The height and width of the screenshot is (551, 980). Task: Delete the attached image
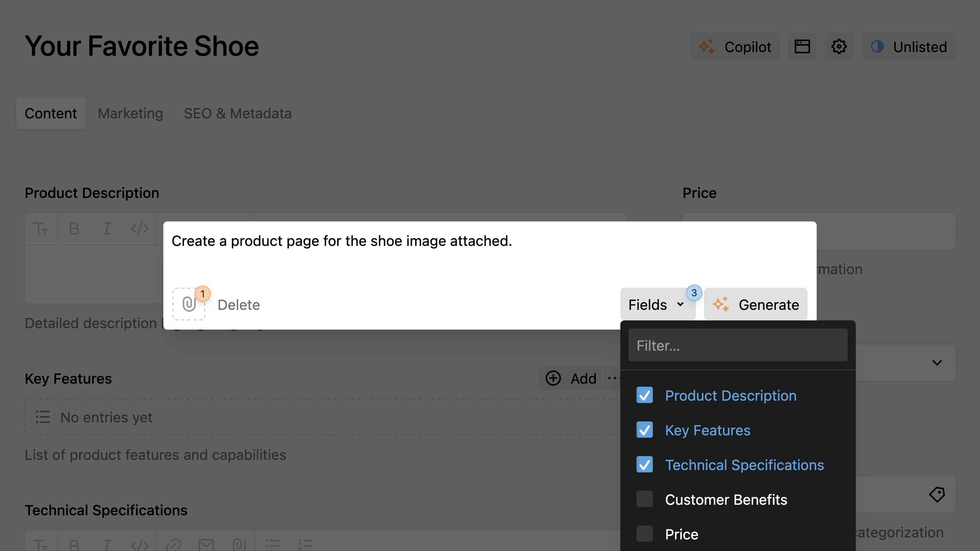(x=239, y=305)
